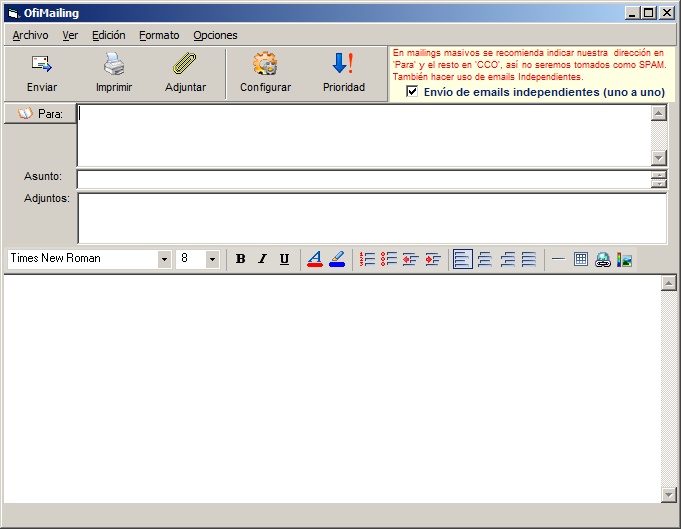681x529 pixels.
Task: Increase paragraph indent
Action: [433, 259]
